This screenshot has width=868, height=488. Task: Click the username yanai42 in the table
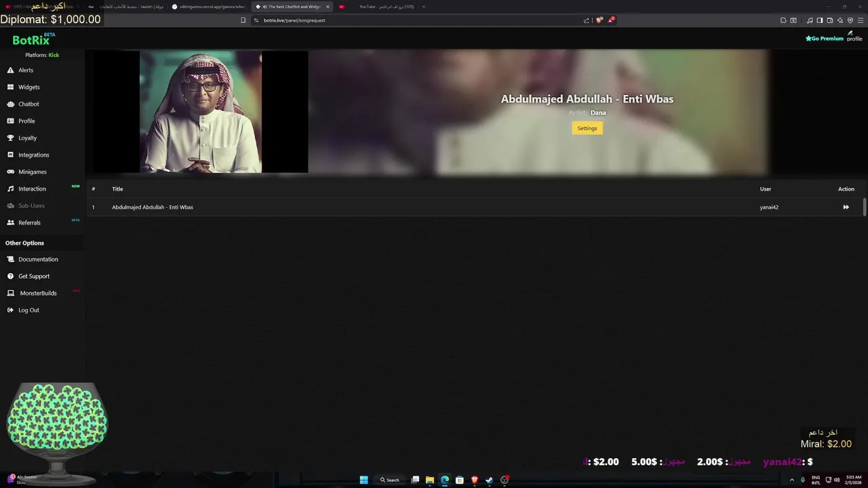(x=769, y=207)
